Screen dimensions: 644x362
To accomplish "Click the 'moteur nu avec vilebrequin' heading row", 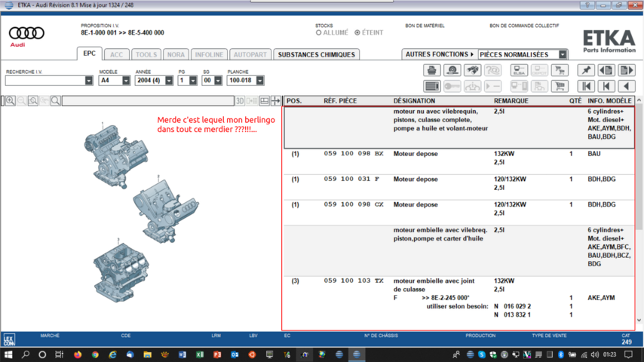I will 459,127.
